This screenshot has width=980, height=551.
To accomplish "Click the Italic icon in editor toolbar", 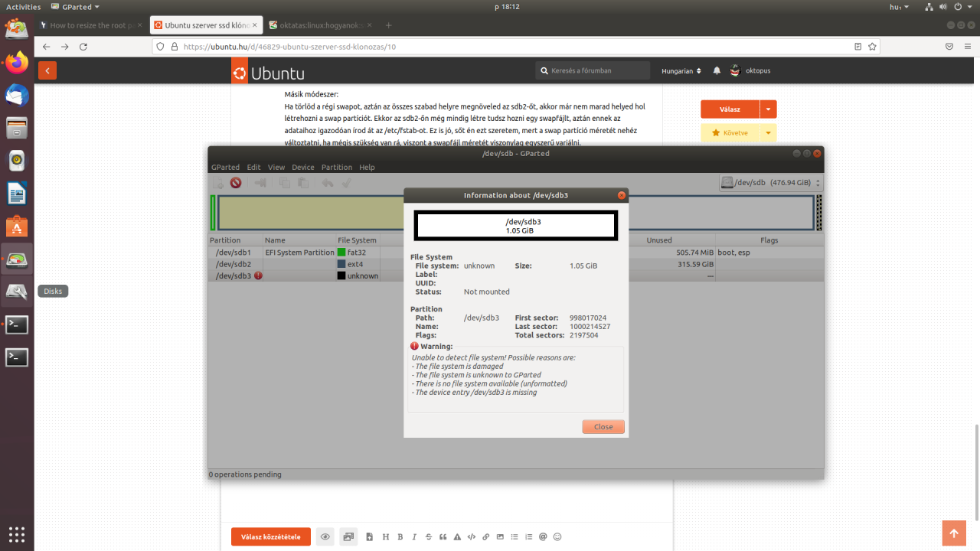I will [x=415, y=536].
